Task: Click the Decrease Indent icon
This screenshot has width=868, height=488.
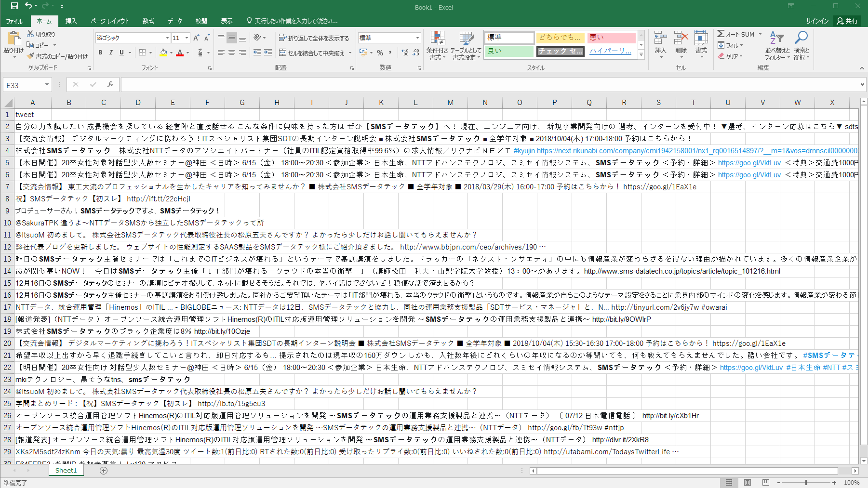Action: [257, 53]
